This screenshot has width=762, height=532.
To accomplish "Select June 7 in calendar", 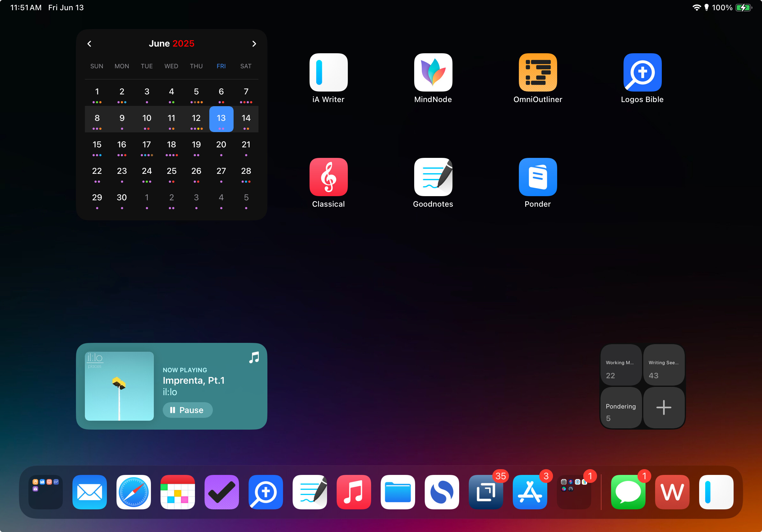I will coord(246,93).
